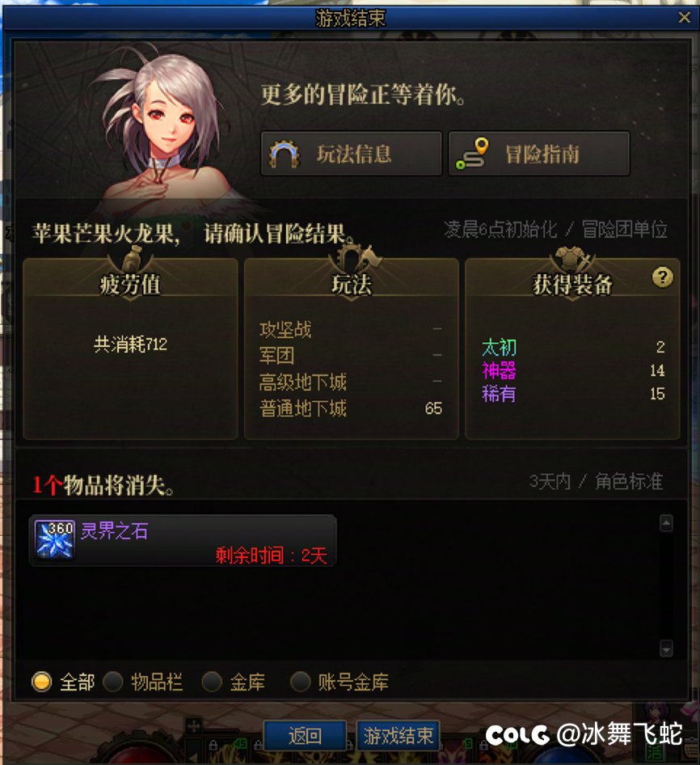This screenshot has height=765, width=700.
Task: Click the item list scroll down arrow
Action: point(666,649)
